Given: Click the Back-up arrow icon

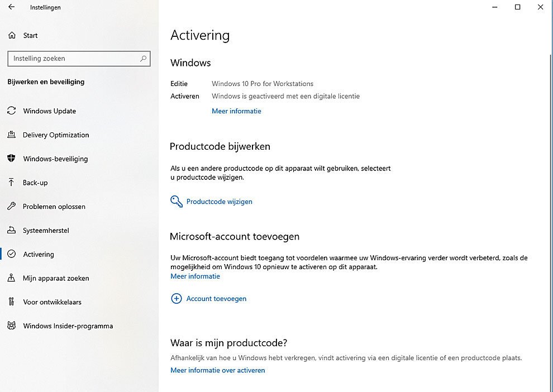Looking at the screenshot, I should [12, 183].
